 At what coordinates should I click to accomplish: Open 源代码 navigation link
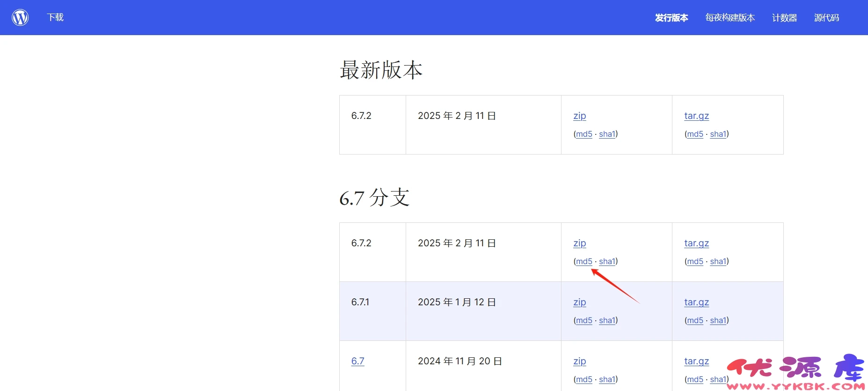click(x=826, y=18)
